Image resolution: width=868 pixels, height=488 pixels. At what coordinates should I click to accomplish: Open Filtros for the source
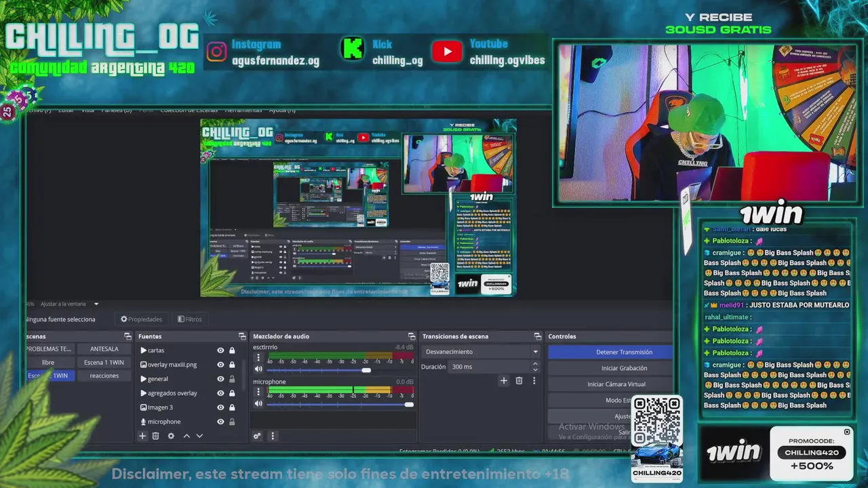[x=190, y=319]
